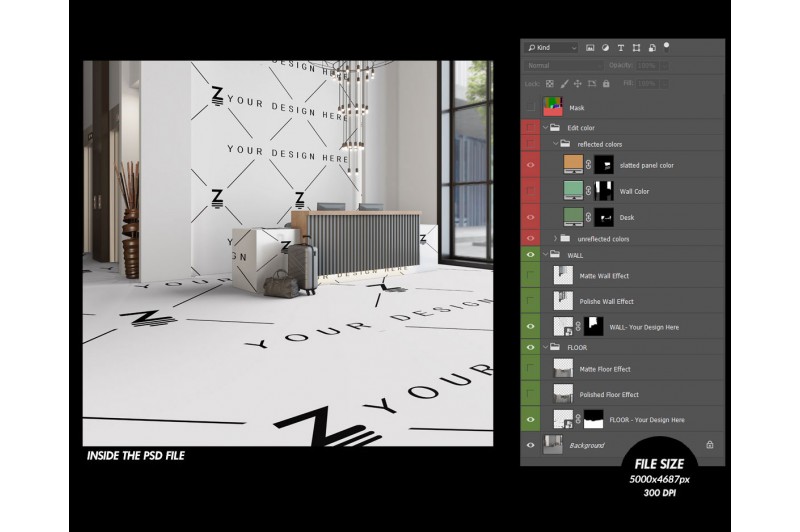Hide the slatted panel color layer
Screen dimensions: 800x532
pyautogui.click(x=531, y=165)
